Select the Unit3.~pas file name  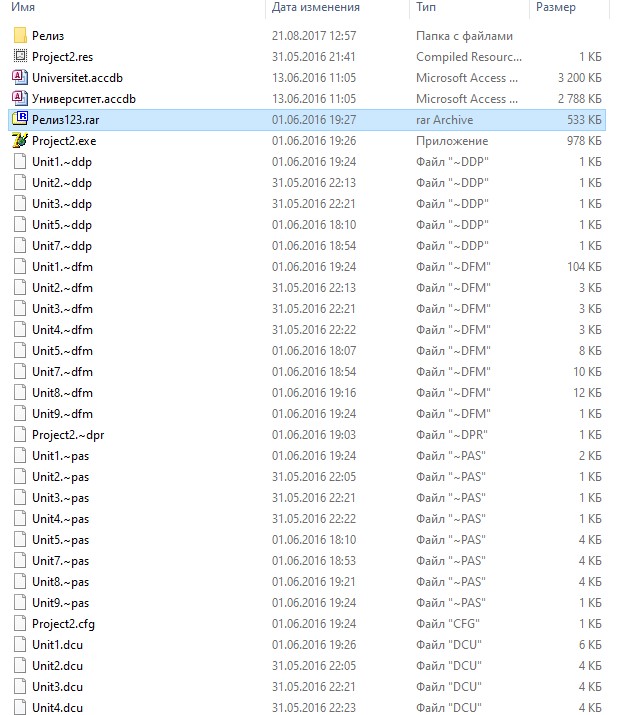(x=60, y=498)
